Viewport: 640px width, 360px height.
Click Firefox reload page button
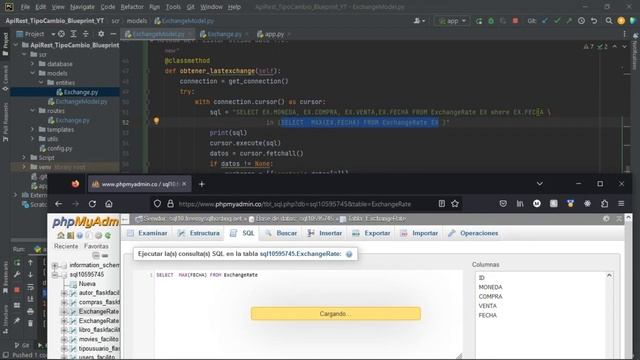point(92,204)
